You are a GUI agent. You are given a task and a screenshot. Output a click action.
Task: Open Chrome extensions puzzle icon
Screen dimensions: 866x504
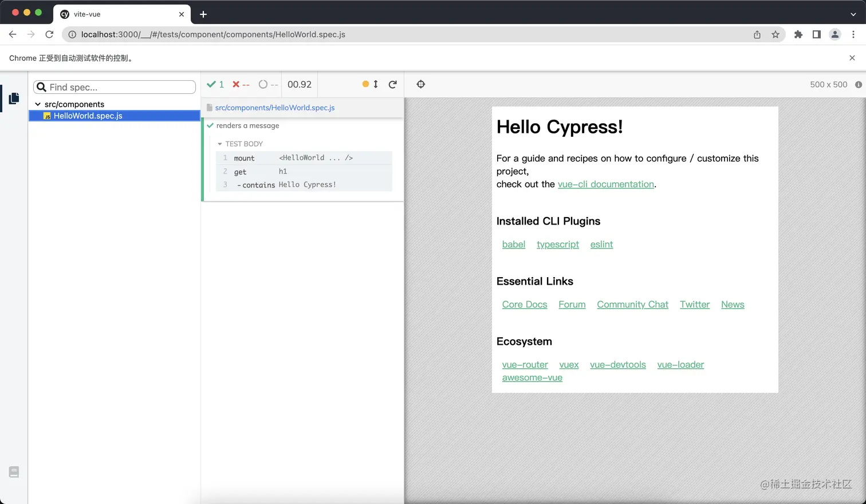click(798, 34)
